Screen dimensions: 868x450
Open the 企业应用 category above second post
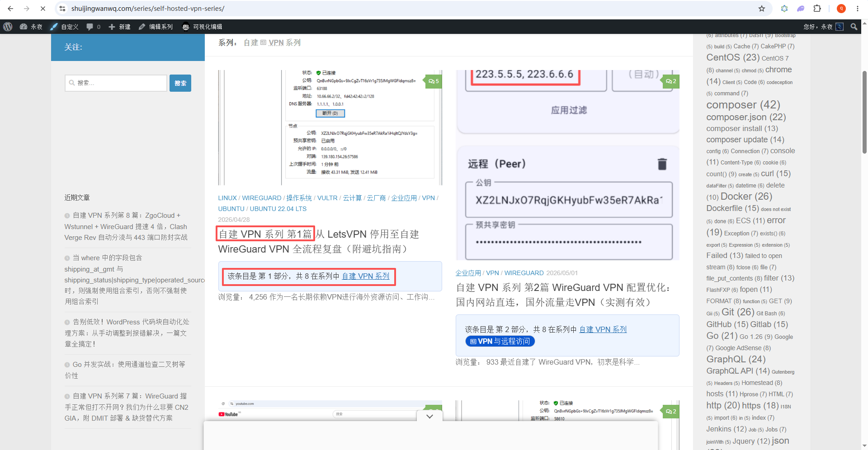click(x=468, y=273)
